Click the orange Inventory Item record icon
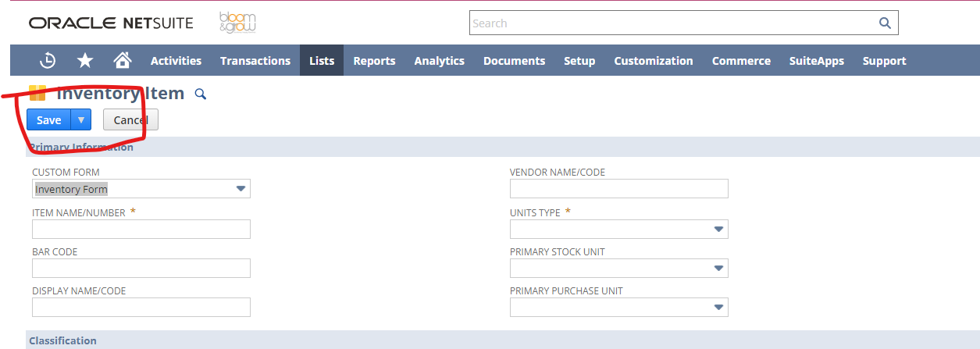Viewport: 980px width, 349px height. coord(37,94)
